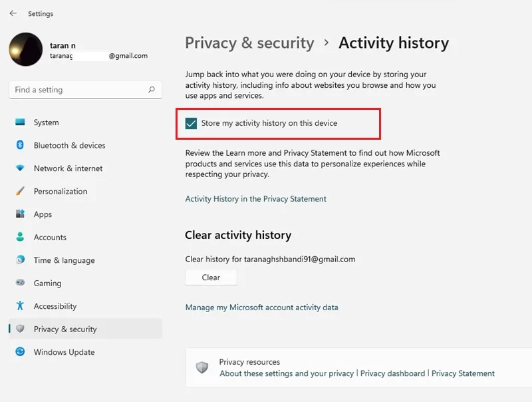Open the Privacy dashboard link

tap(392, 373)
